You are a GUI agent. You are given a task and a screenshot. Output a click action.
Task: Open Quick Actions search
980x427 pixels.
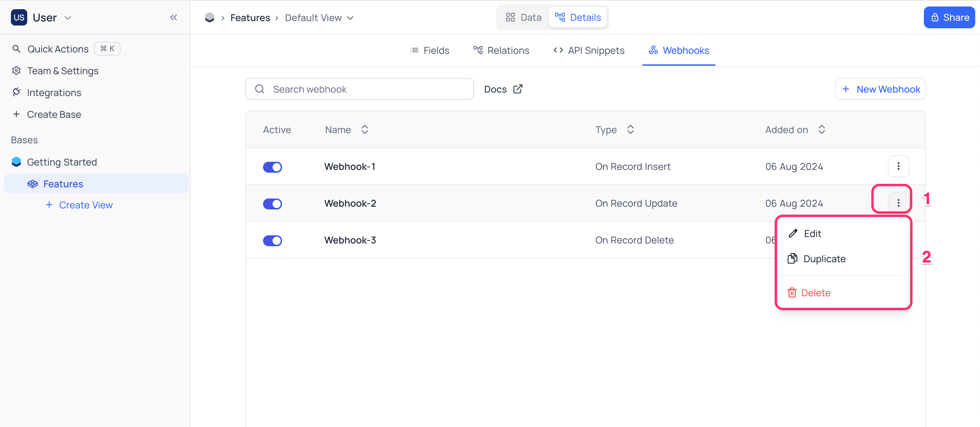(58, 49)
